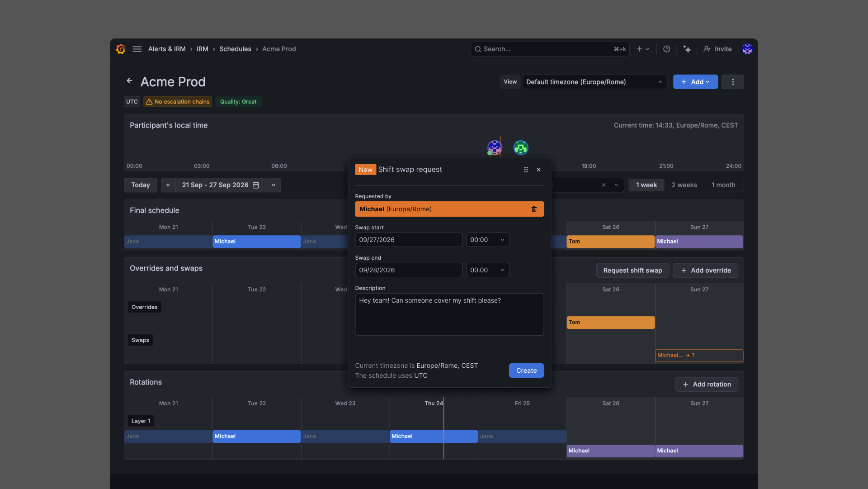Go to Schedules breadcrumb
This screenshot has height=489, width=868.
235,49
